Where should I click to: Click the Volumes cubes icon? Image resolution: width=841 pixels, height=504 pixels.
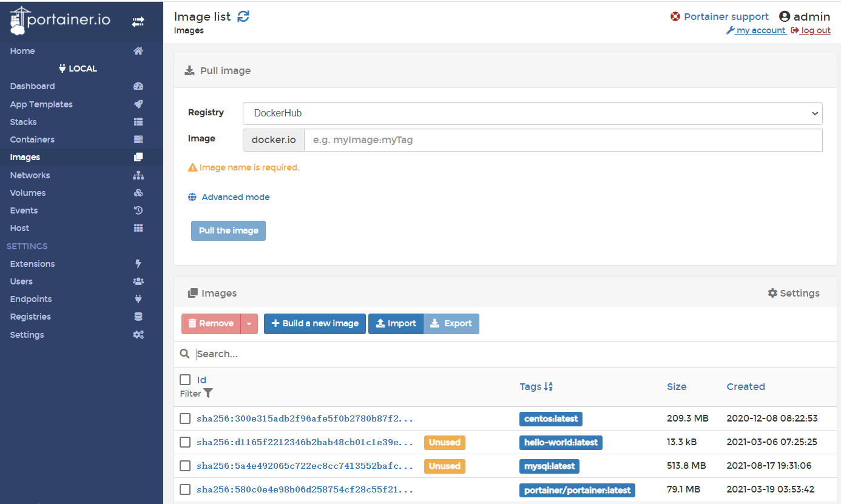[x=138, y=193]
